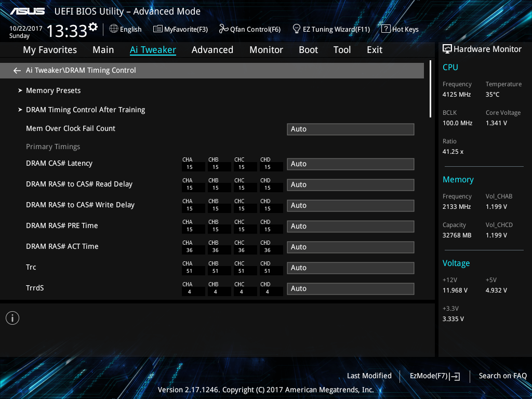Screen dimensions: 532x399
Task: Select the Exit tab
Action: click(x=375, y=50)
